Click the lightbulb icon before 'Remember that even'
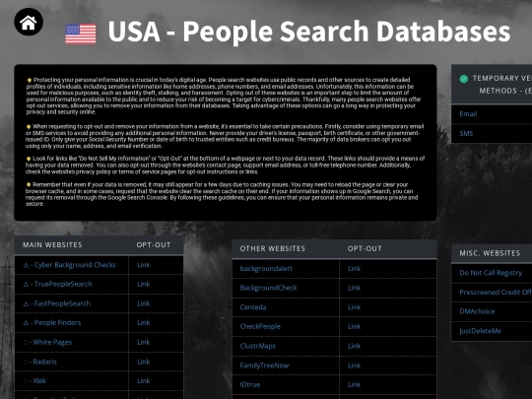The image size is (532, 399). pyautogui.click(x=29, y=185)
